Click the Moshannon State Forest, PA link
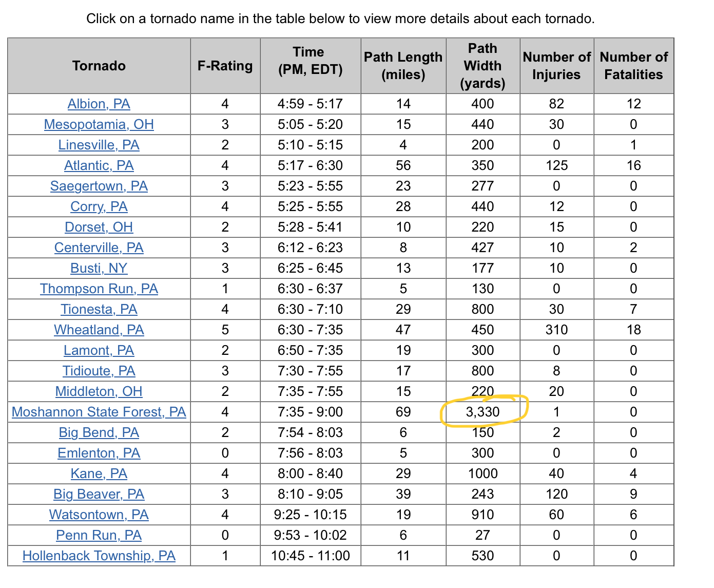 (x=99, y=412)
